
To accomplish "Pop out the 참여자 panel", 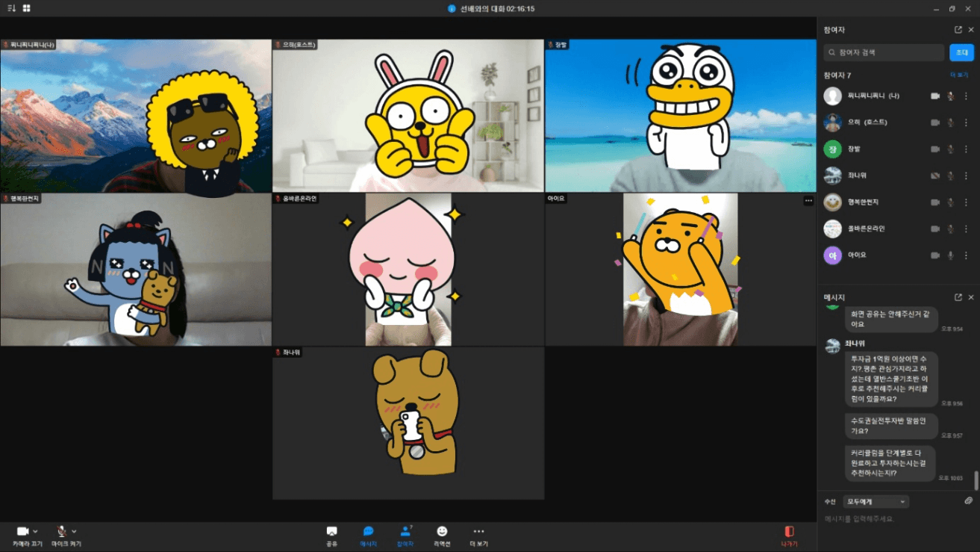I will click(958, 30).
